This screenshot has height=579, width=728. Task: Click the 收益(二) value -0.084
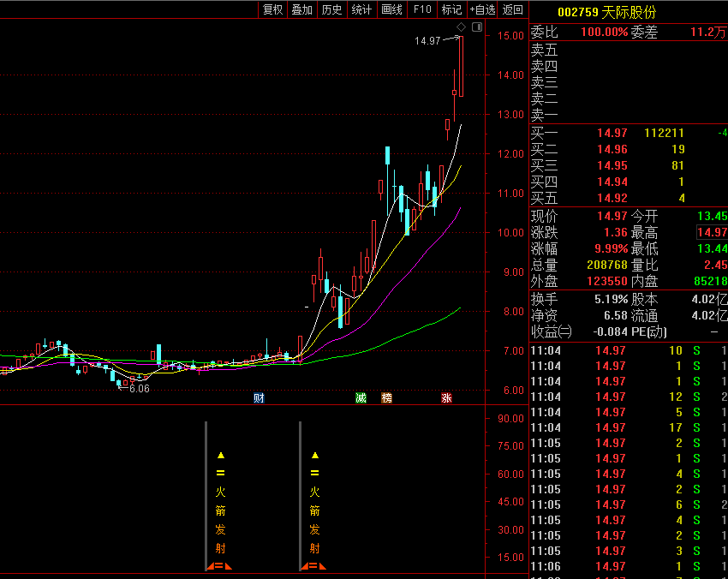click(610, 332)
